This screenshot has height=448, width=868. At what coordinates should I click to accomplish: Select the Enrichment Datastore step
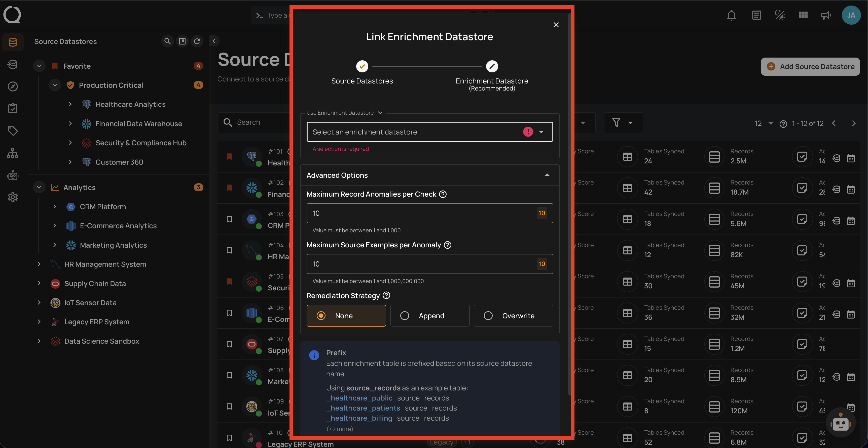coord(492,66)
